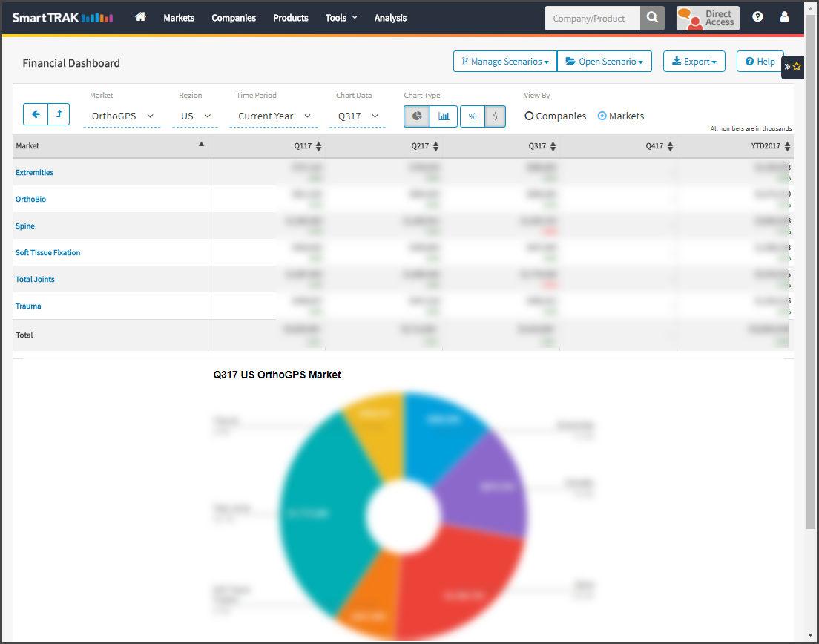Open the user account icon
Screen dimensions: 819x644
[784, 17]
